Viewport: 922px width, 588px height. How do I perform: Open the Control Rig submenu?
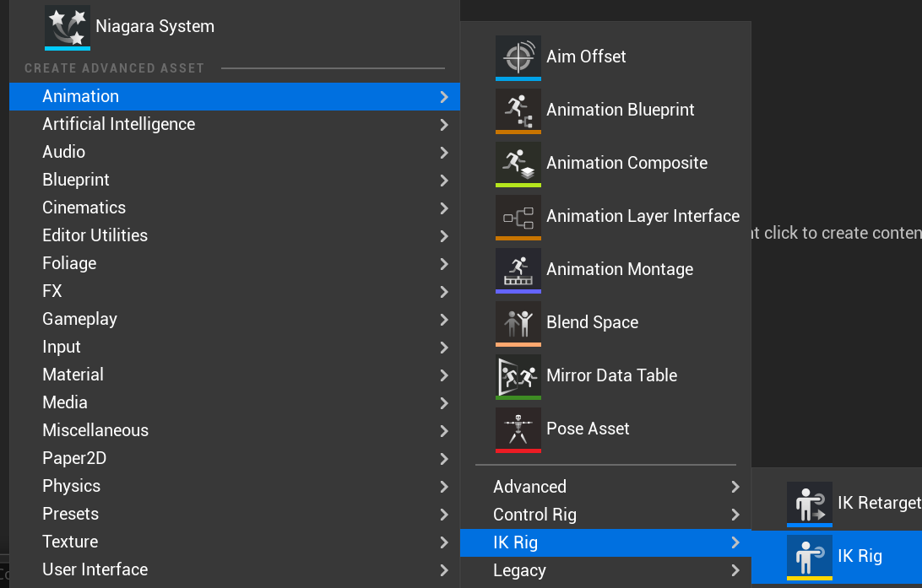pyautogui.click(x=605, y=515)
